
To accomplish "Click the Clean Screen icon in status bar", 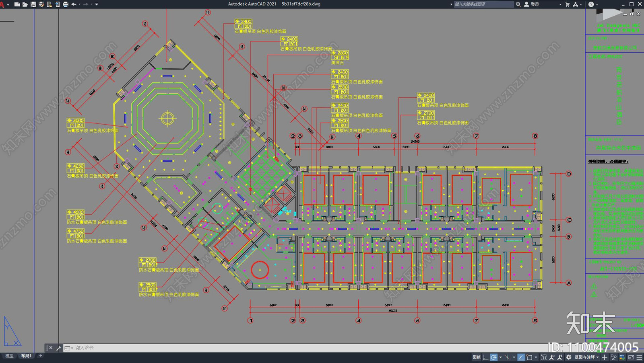I will click(x=631, y=357).
